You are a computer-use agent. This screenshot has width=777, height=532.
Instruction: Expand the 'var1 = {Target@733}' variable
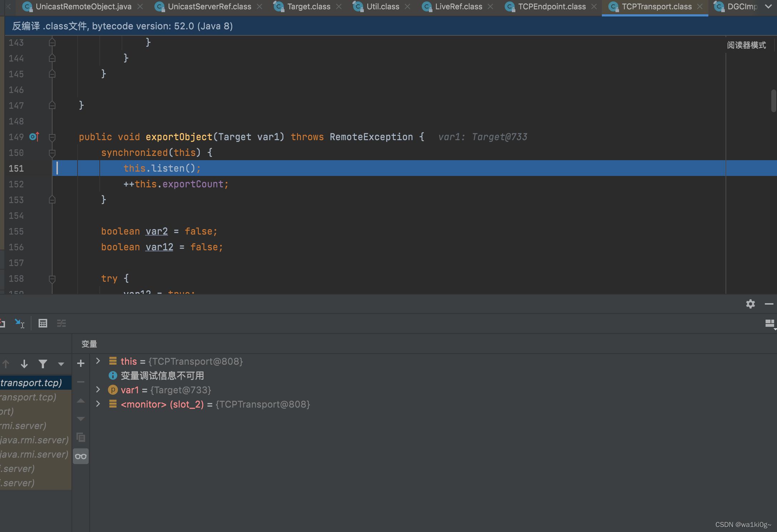pyautogui.click(x=98, y=390)
